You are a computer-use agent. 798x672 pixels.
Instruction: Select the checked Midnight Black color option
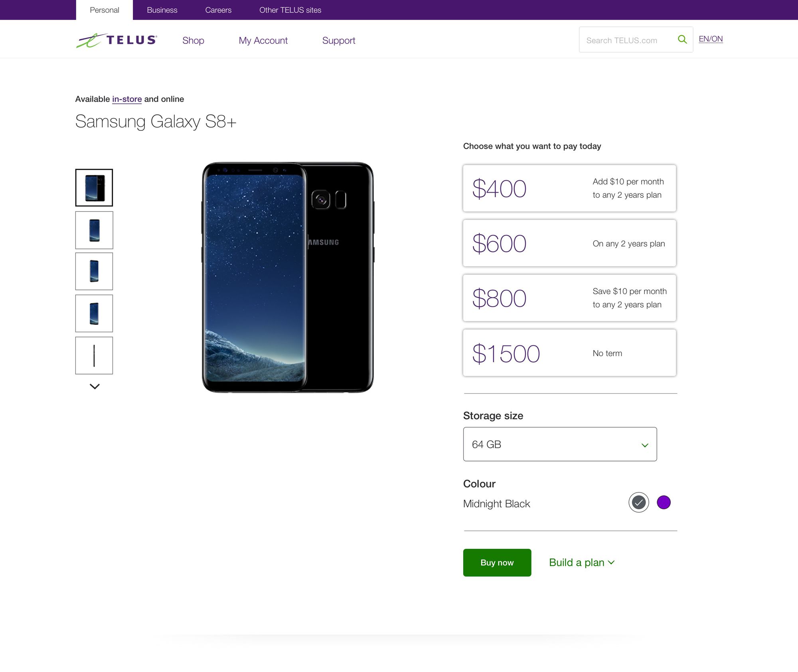coord(638,502)
